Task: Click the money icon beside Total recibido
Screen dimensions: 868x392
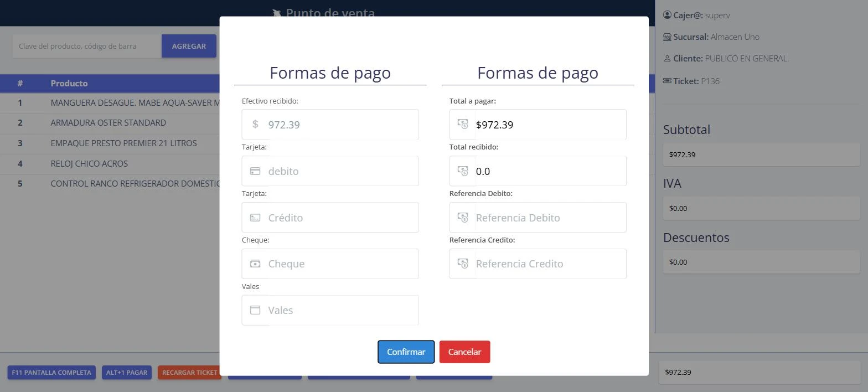Action: pyautogui.click(x=463, y=171)
